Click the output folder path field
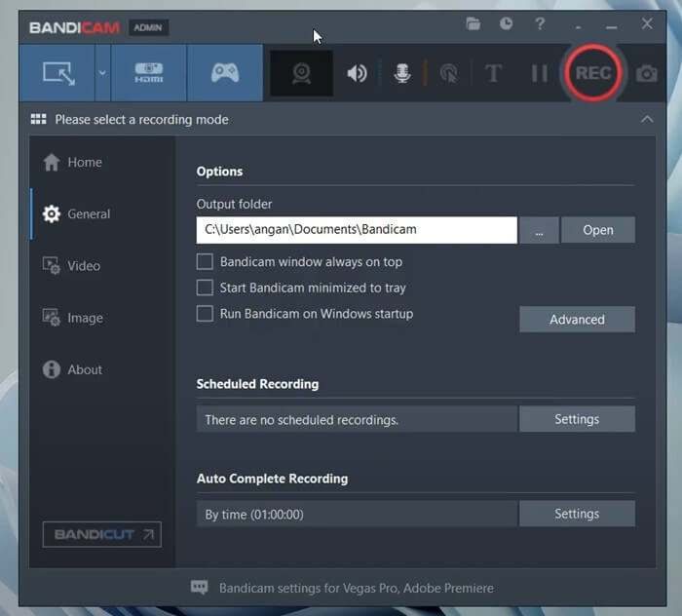Viewport: 682px width, 616px height. click(357, 230)
